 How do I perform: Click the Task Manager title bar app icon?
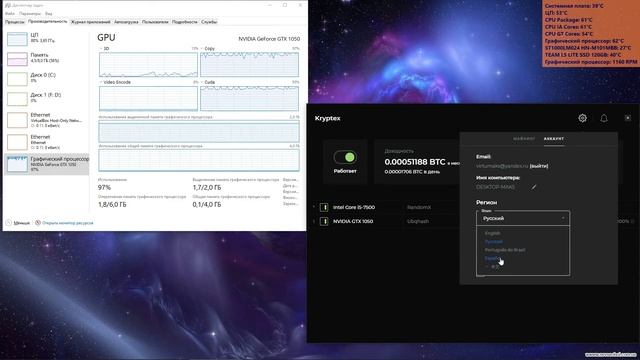coord(8,5)
